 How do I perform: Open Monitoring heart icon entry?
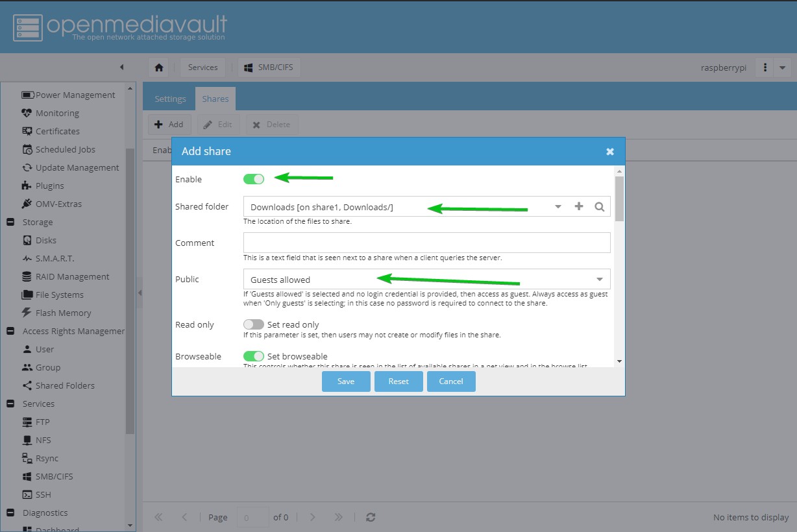coord(51,113)
